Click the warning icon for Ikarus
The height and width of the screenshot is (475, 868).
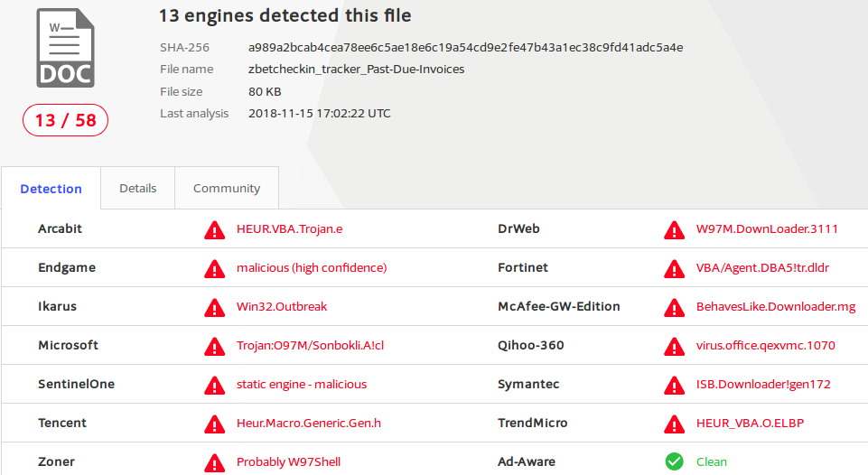pos(215,307)
